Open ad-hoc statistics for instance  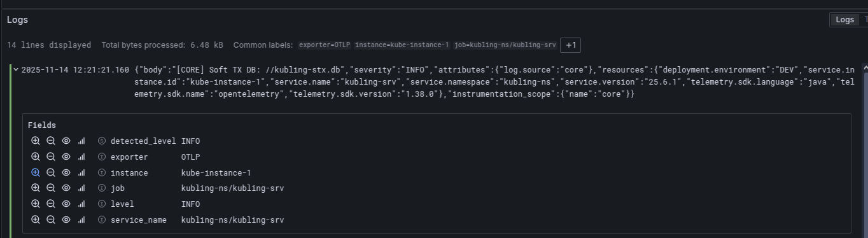tap(81, 172)
